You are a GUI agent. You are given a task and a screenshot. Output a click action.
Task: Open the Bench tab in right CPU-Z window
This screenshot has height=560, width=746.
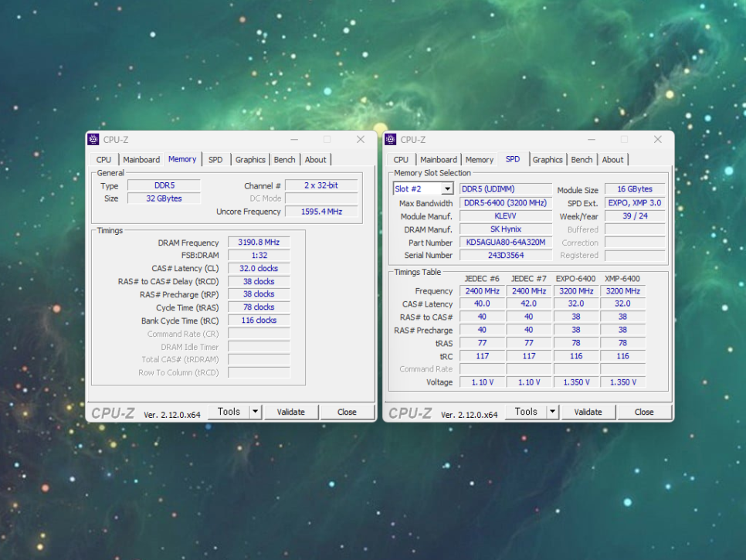pos(582,160)
